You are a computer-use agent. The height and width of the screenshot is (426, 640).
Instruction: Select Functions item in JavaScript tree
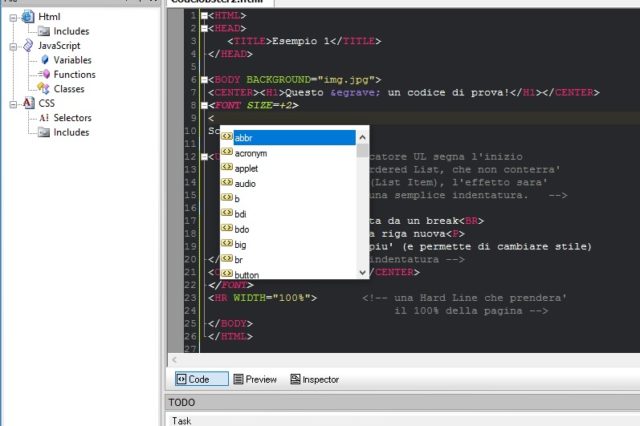tap(74, 74)
